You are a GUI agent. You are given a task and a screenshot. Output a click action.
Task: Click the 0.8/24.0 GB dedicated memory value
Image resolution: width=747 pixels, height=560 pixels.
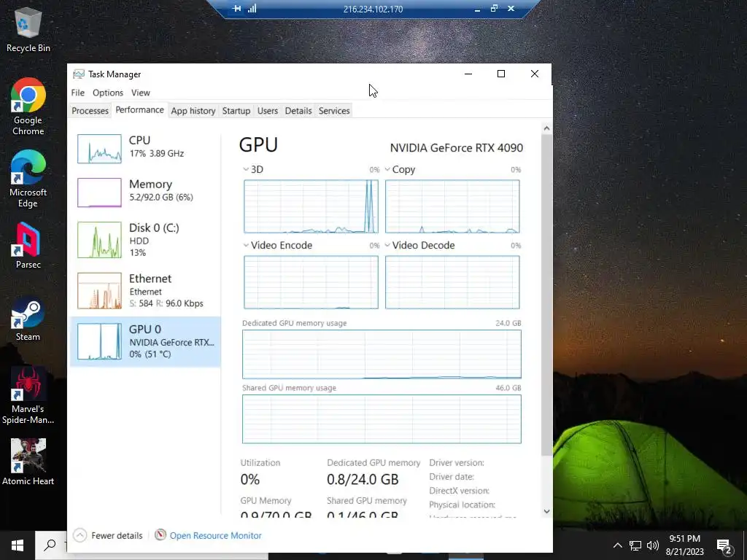pos(363,479)
